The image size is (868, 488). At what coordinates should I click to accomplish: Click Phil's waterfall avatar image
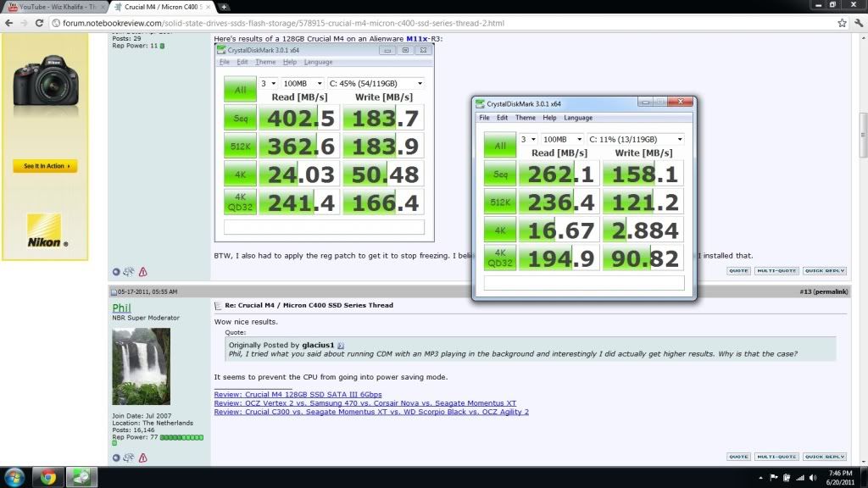[x=142, y=366]
